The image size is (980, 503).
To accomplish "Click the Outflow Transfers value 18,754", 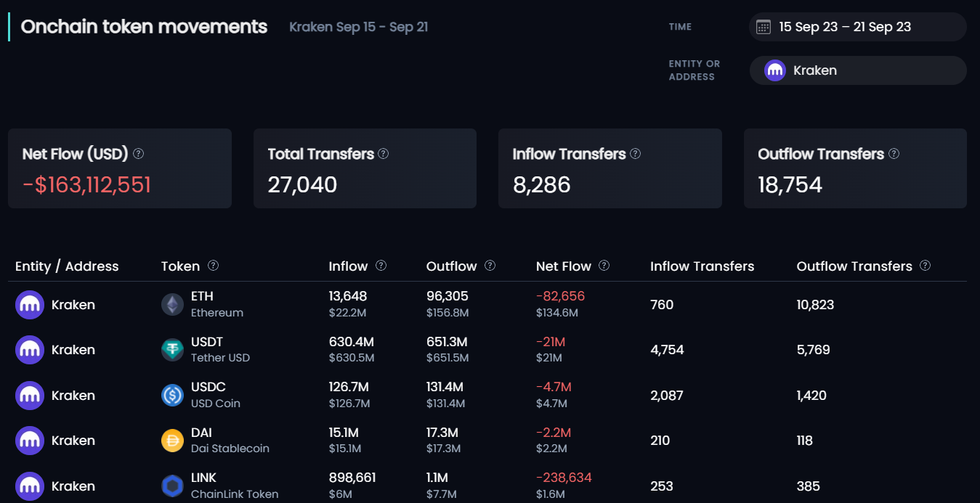I will [x=790, y=185].
